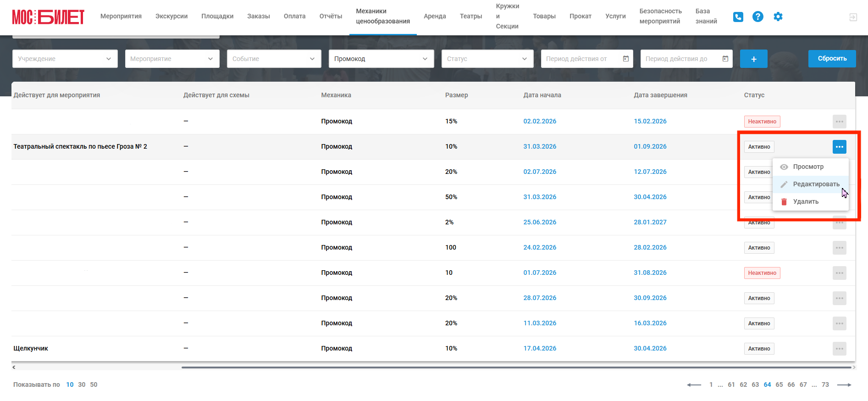This screenshot has width=868, height=401.
Task: Click calendar icon in Период действия до
Action: tap(725, 59)
